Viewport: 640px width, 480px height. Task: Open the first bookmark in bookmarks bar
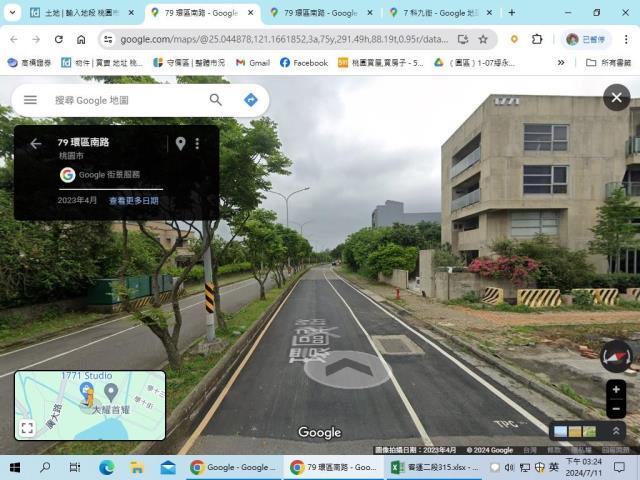click(29, 62)
